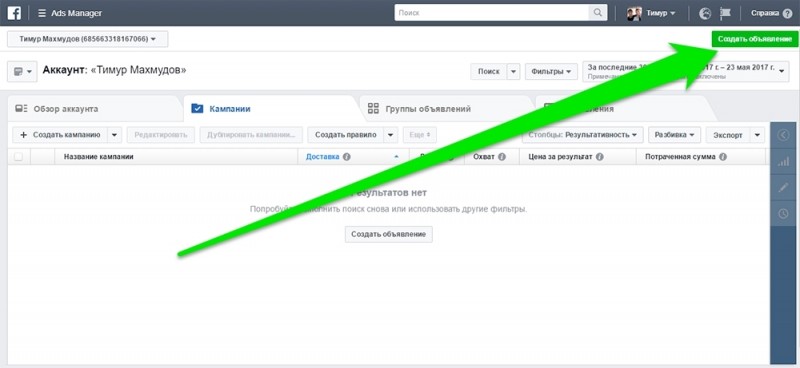Click the Поиск filter button
This screenshot has height=368, width=800.
tap(489, 71)
